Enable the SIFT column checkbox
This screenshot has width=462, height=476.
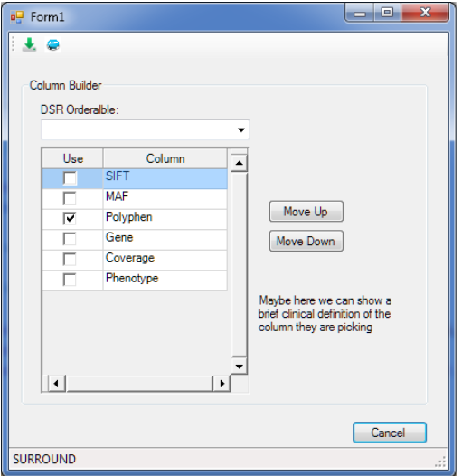point(70,178)
